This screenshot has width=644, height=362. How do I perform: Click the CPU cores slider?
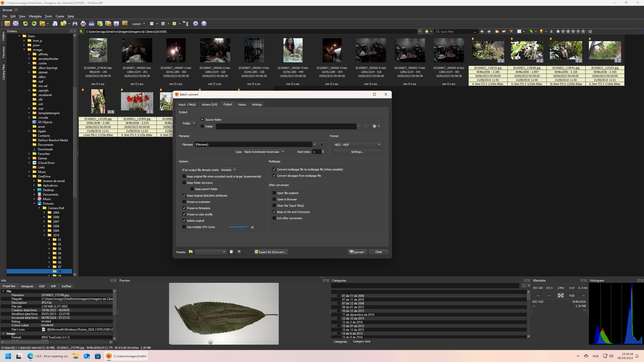(238, 227)
